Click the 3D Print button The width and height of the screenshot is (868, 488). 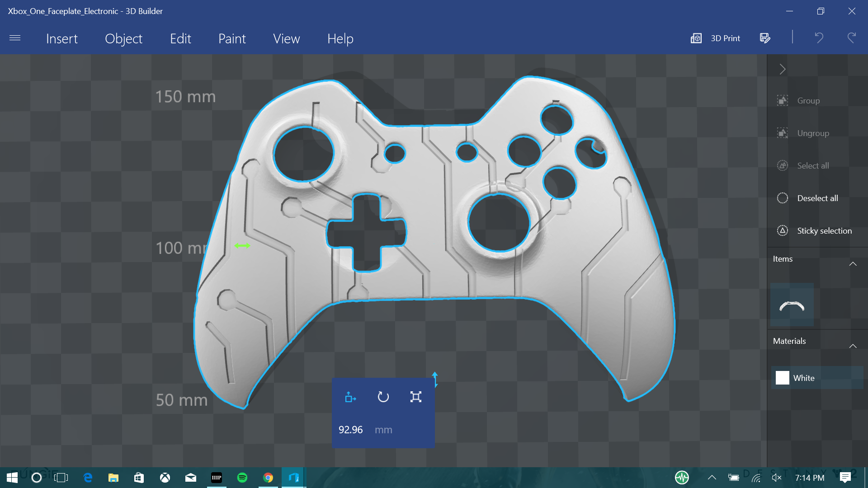715,38
